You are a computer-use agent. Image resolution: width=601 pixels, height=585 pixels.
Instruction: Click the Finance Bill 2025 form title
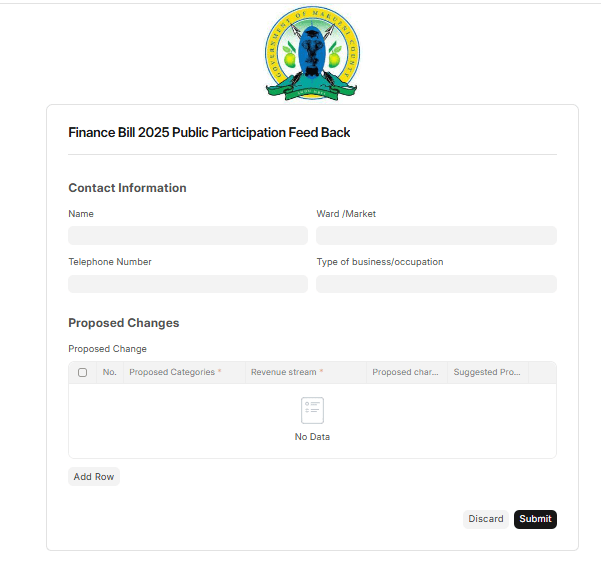(x=209, y=132)
